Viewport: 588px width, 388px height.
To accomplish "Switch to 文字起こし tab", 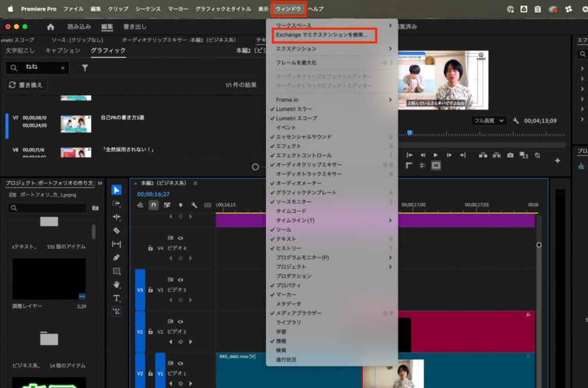I will [x=20, y=51].
